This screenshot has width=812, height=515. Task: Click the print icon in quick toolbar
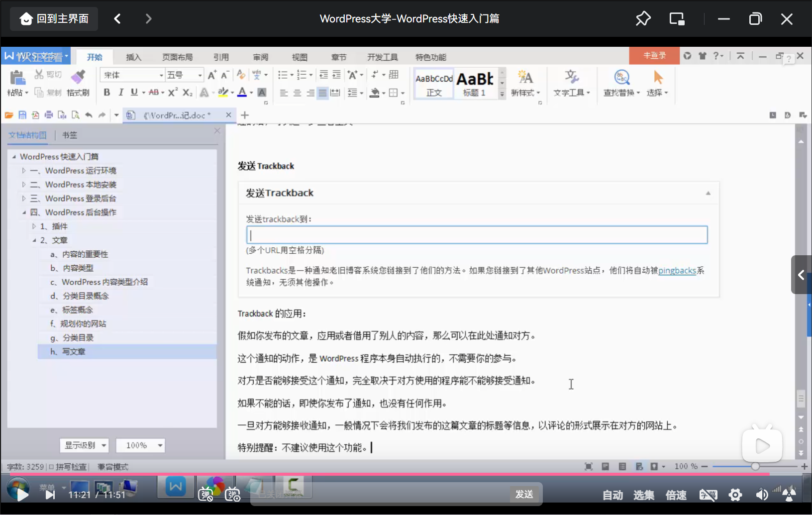[x=49, y=115]
